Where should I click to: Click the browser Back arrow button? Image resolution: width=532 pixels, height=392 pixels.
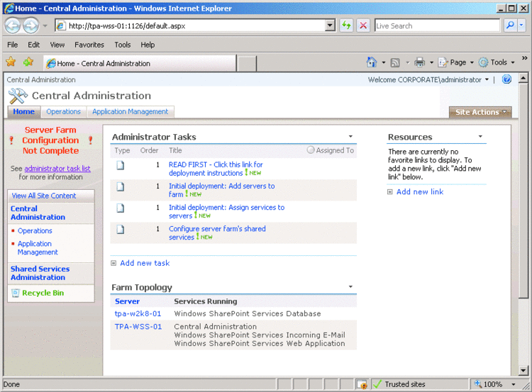tap(13, 26)
